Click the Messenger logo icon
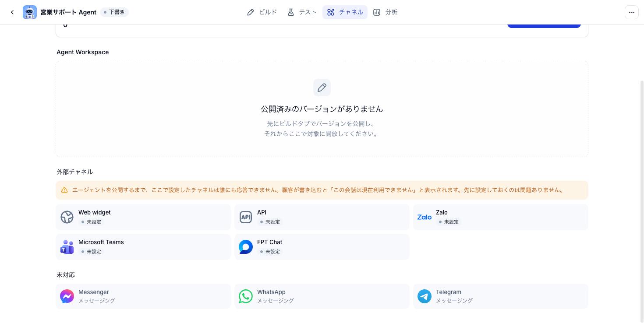This screenshot has height=323, width=644. click(x=67, y=296)
